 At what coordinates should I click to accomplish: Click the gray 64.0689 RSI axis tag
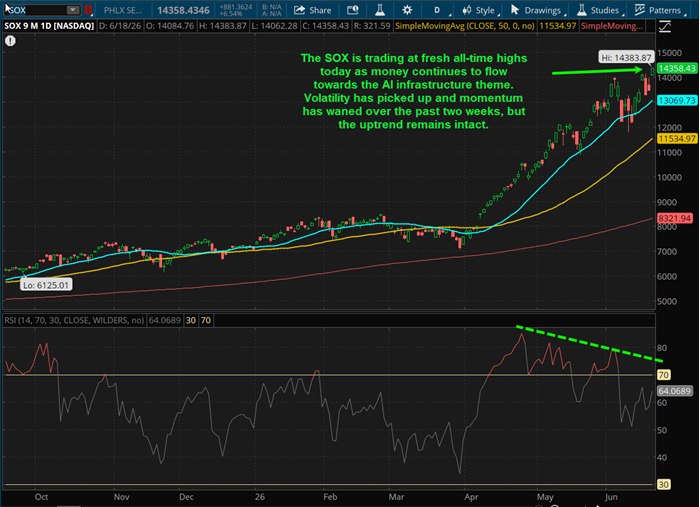675,391
